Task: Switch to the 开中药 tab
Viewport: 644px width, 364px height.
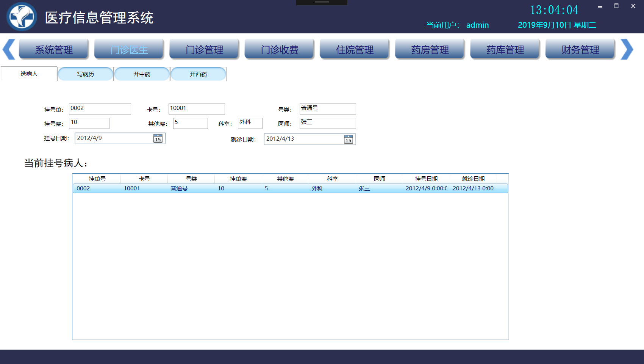Action: click(142, 74)
